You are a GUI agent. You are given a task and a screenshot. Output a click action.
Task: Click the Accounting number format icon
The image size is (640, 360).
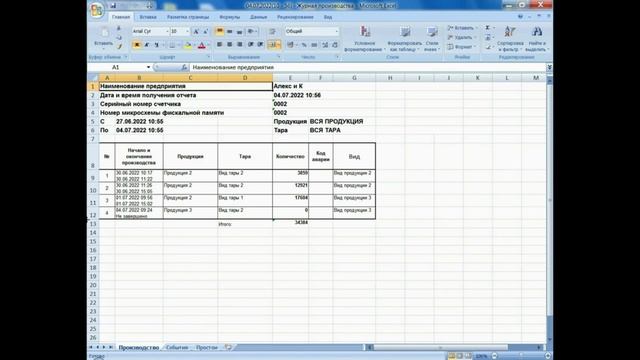pyautogui.click(x=290, y=45)
